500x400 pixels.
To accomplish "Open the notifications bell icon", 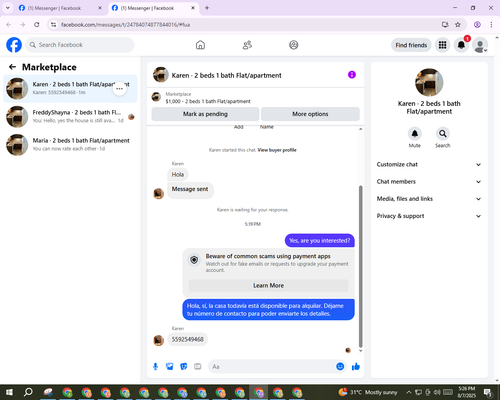I will point(461,45).
